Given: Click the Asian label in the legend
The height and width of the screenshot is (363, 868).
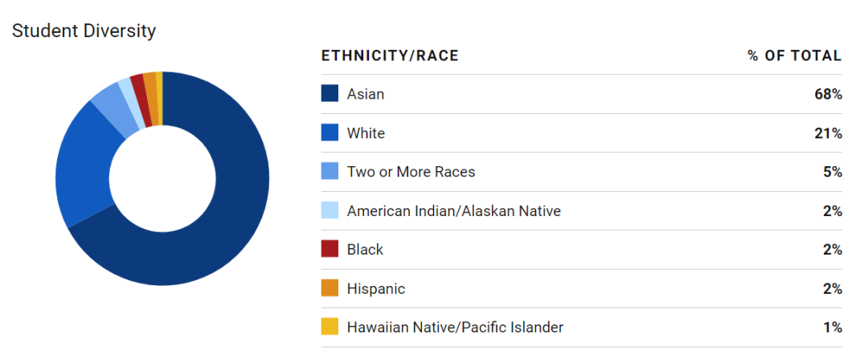Looking at the screenshot, I should [366, 94].
